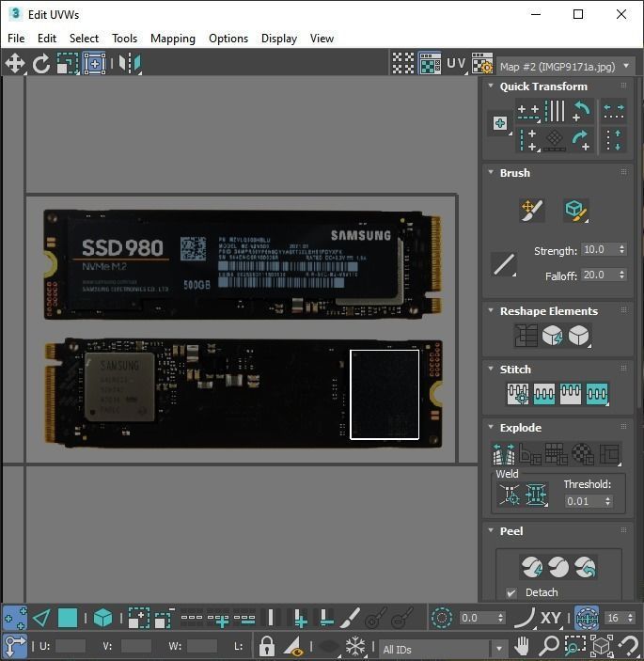
Task: Open the Map #2 (IMGP9171a.jpg) dropdown
Action: coord(566,66)
